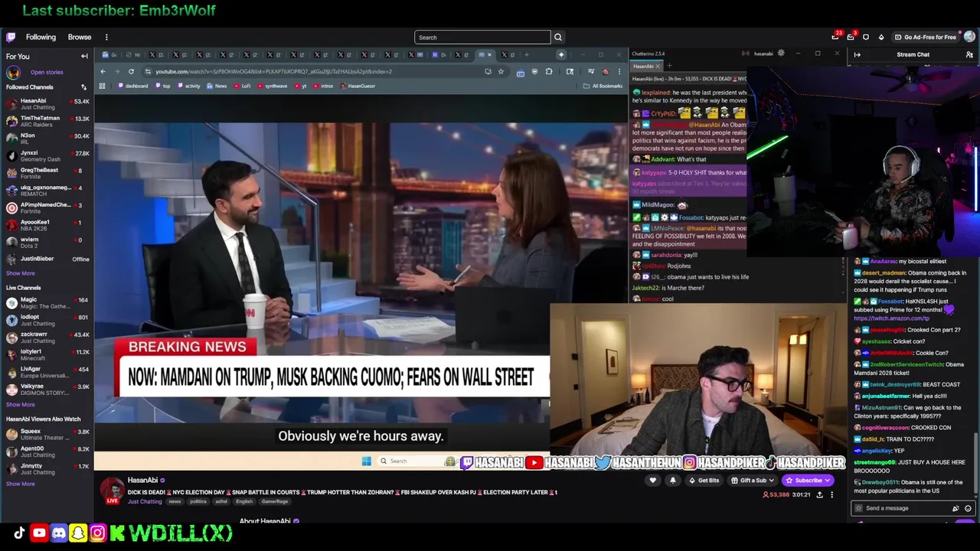The height and width of the screenshot is (551, 980).
Task: Click the Open stories link
Action: pyautogui.click(x=47, y=72)
